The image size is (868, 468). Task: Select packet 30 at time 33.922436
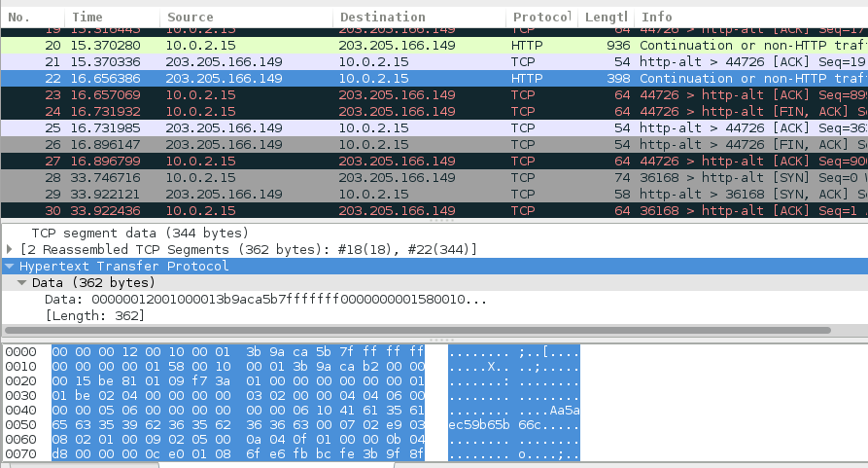[434, 211]
